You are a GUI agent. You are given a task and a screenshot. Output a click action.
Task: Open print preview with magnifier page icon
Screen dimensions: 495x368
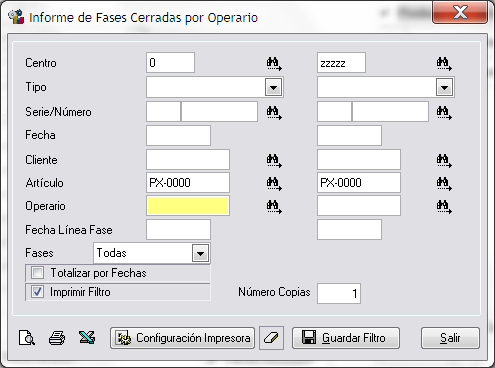[27, 338]
